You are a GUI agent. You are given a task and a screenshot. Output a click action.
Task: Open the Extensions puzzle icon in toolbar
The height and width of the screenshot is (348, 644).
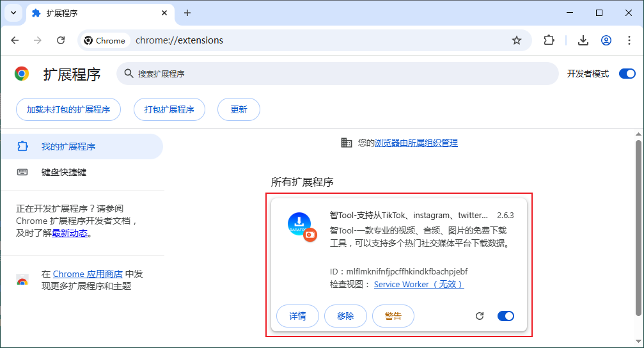tap(549, 40)
